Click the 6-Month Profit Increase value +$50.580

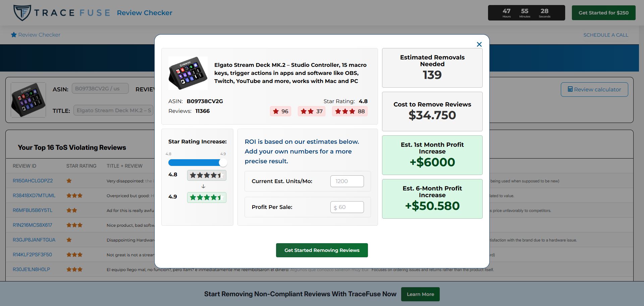(432, 206)
